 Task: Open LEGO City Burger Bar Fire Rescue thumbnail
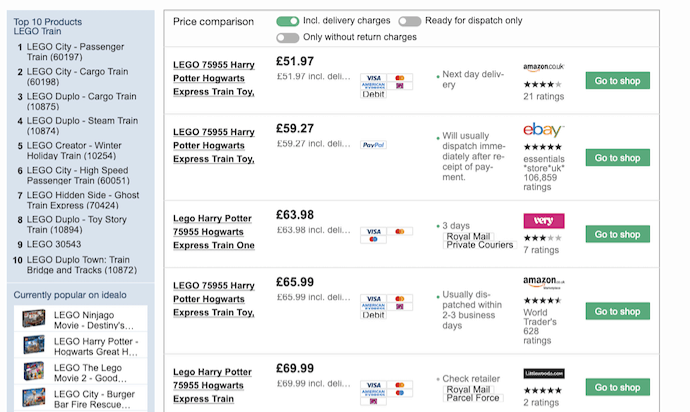tap(34, 398)
